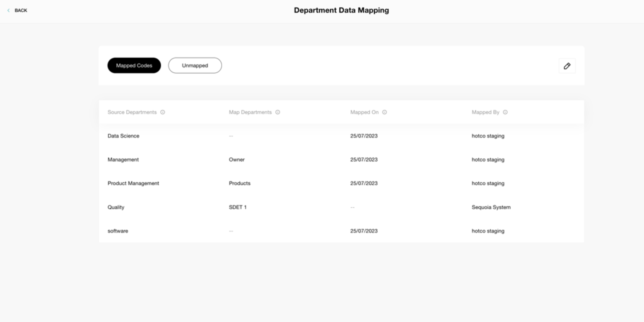Click info icon next to Mapped By
Screen dimensions: 644x322
tap(505, 112)
